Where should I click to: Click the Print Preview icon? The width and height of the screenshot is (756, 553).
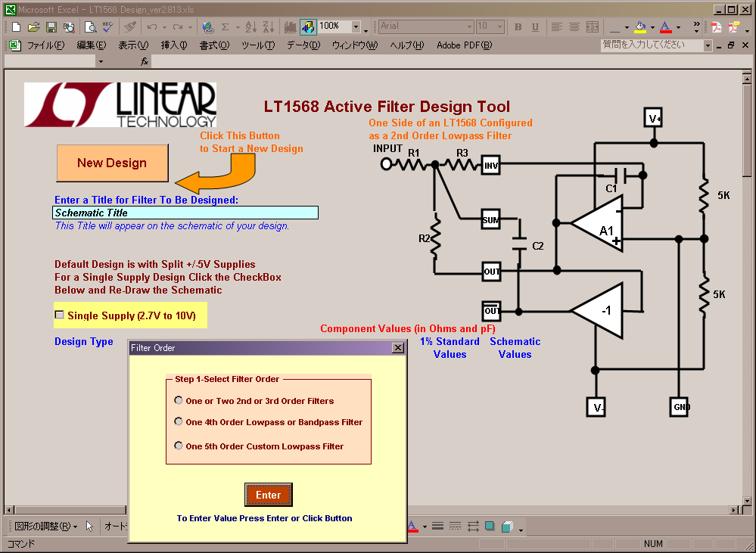90,26
